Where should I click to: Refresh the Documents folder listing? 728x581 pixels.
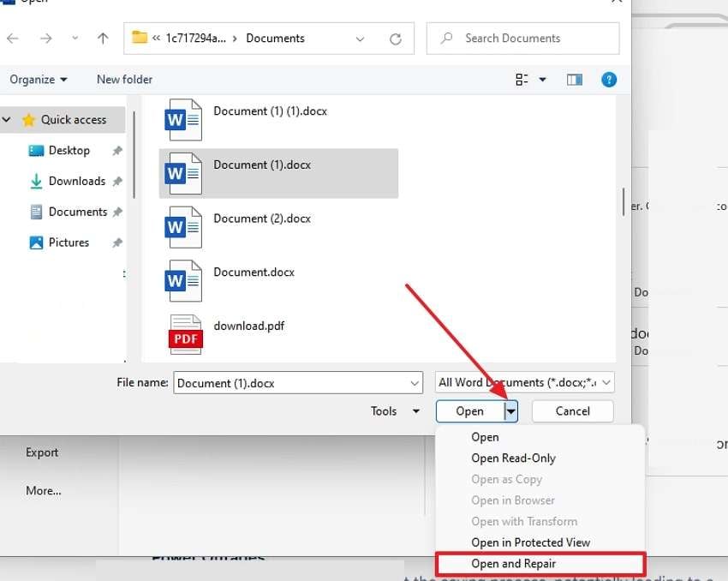(x=395, y=39)
